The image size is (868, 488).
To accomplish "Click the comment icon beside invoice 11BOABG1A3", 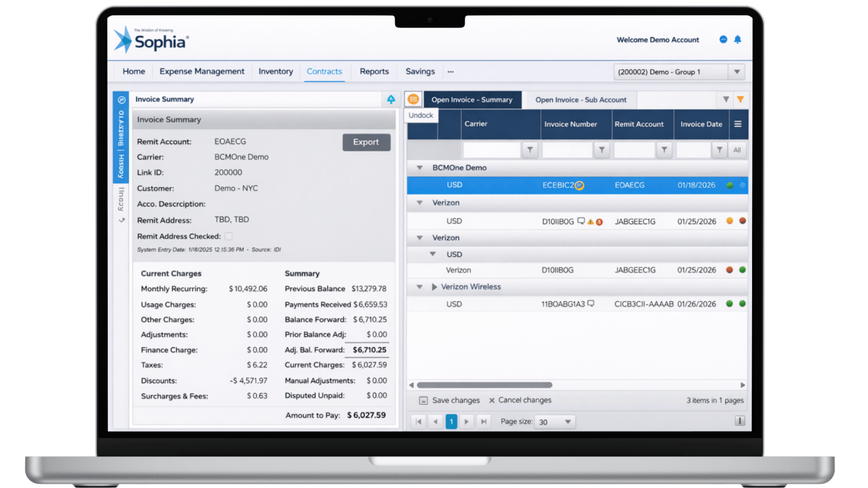I will (x=591, y=303).
